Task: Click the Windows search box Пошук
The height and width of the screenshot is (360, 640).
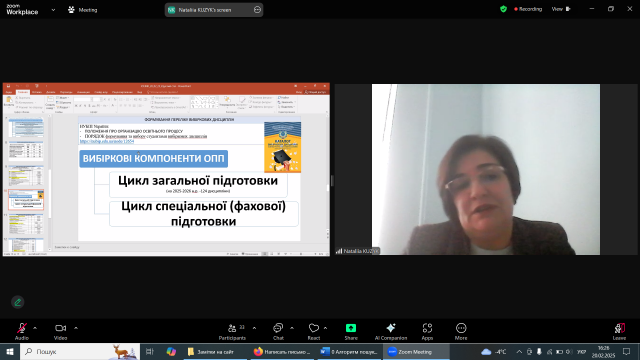Action: click(80, 351)
